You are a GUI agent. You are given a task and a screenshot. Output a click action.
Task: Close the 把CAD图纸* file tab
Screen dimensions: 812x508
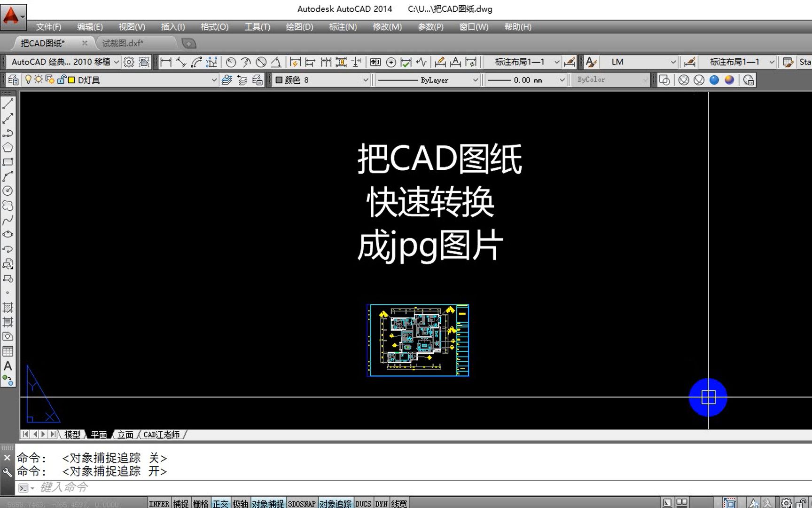[x=85, y=43]
